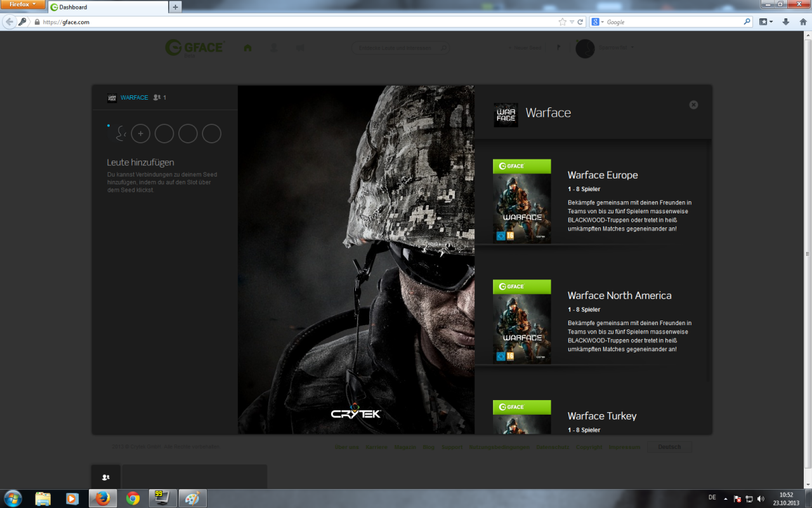Bookmark this page with the star
812x508 pixels.
tap(562, 22)
